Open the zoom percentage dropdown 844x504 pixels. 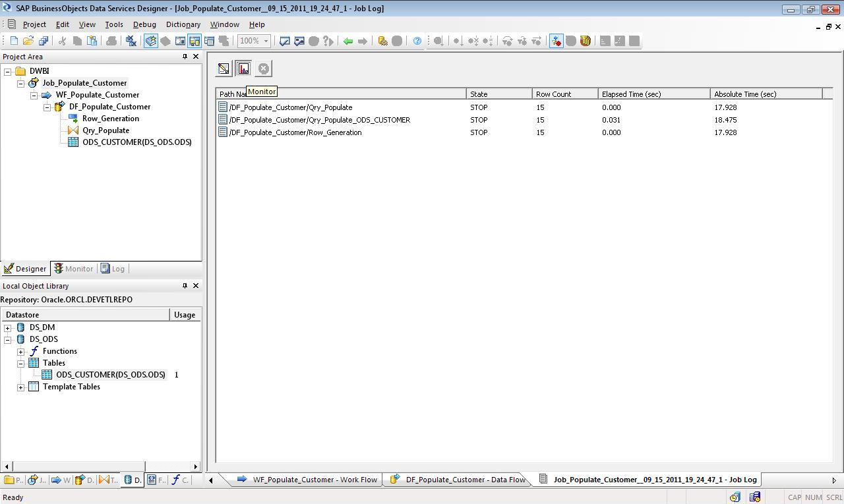266,41
